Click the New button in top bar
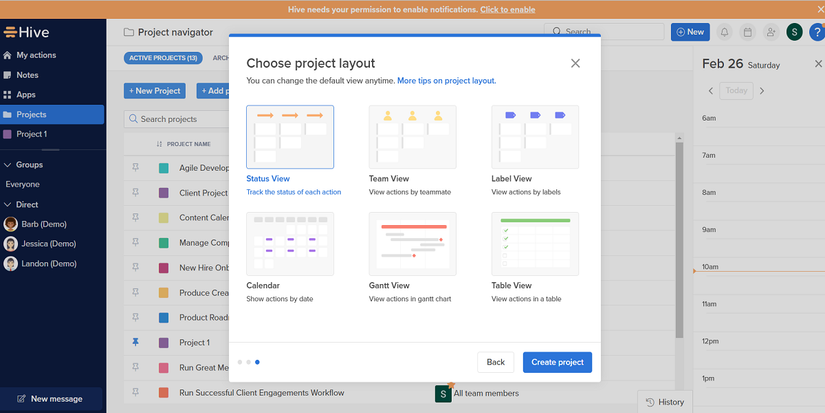This screenshot has width=825, height=413. pyautogui.click(x=690, y=32)
